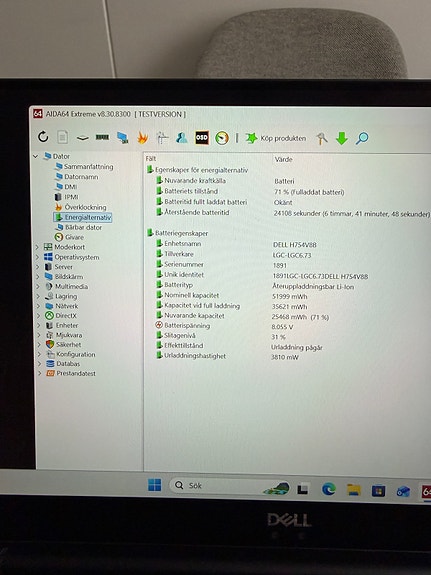
Task: Select the Säkerhet tree item
Action: (68, 345)
